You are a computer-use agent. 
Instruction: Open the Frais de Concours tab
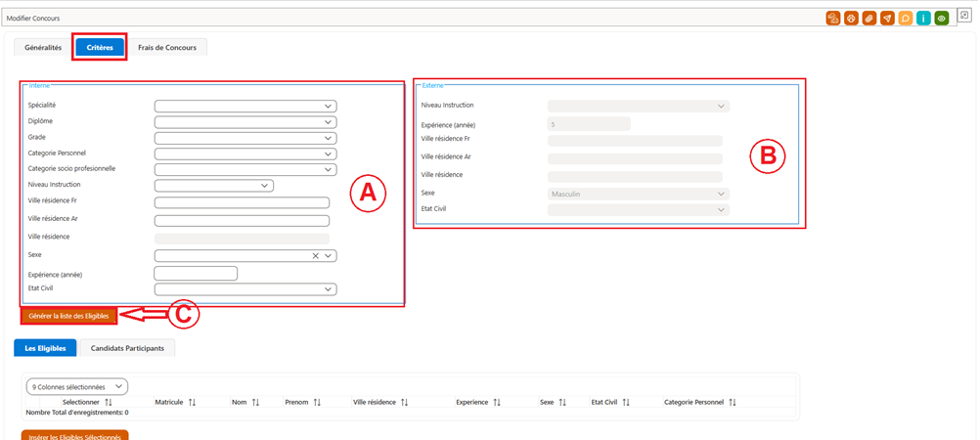click(x=167, y=48)
